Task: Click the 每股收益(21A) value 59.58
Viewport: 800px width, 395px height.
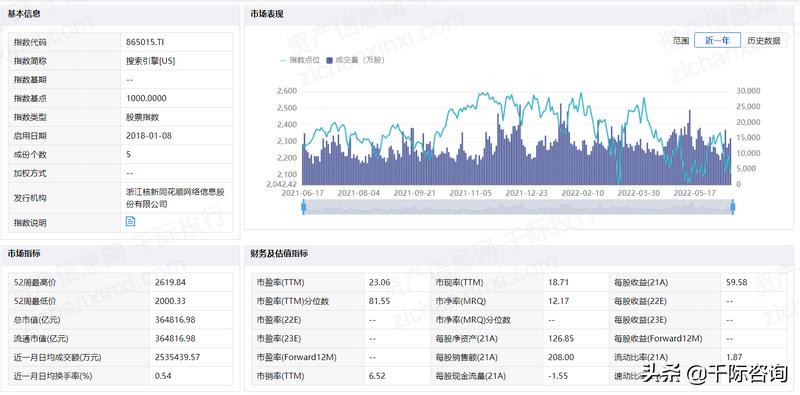Action: point(736,282)
